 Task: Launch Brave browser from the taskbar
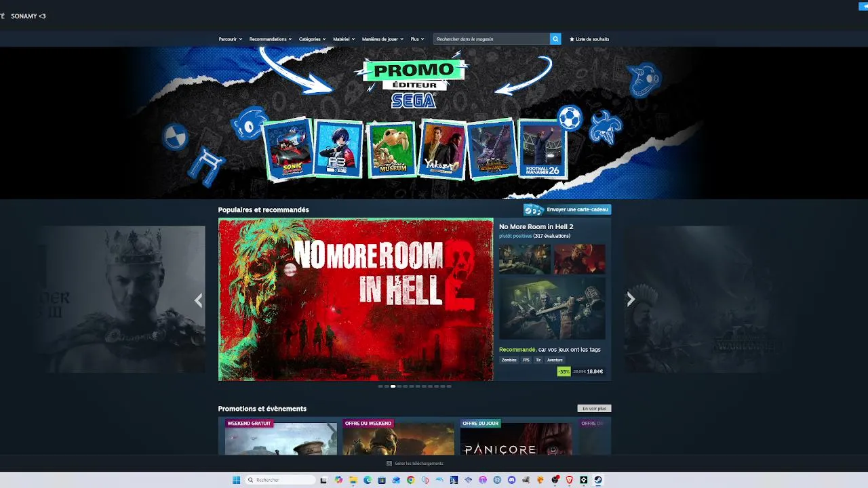[569, 480]
